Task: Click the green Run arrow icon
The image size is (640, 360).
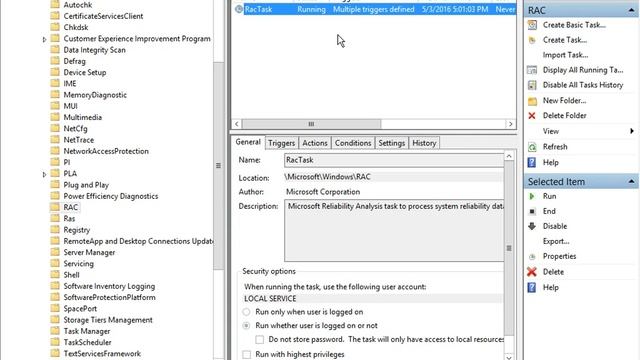Action: tap(532, 196)
